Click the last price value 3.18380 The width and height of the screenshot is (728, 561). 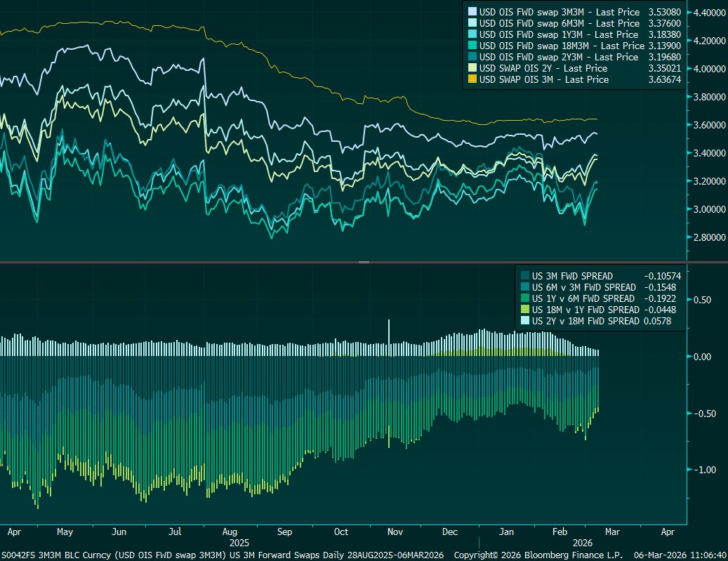[x=665, y=34]
